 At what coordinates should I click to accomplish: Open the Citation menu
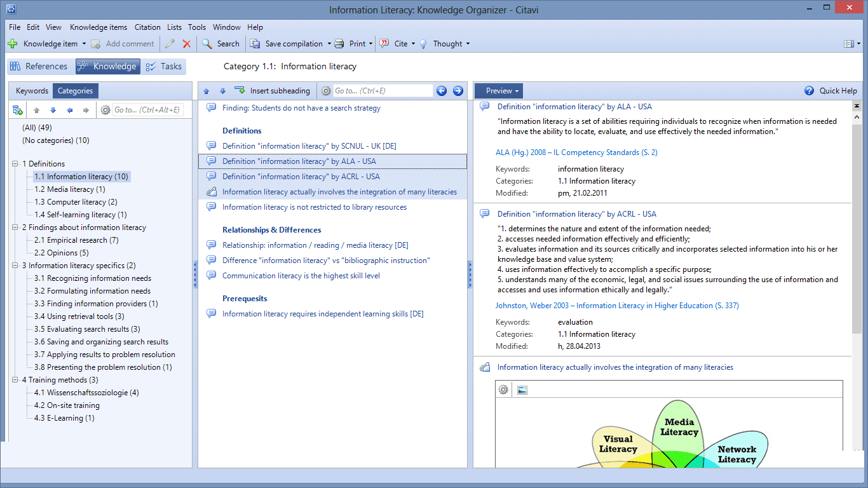pyautogui.click(x=147, y=27)
